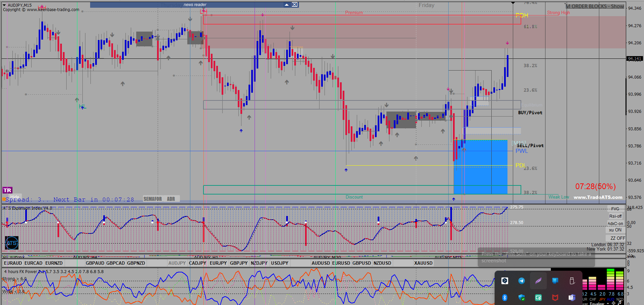Open the McAfee red shield tray icon
The width and height of the screenshot is (644, 305).
pyautogui.click(x=555, y=297)
